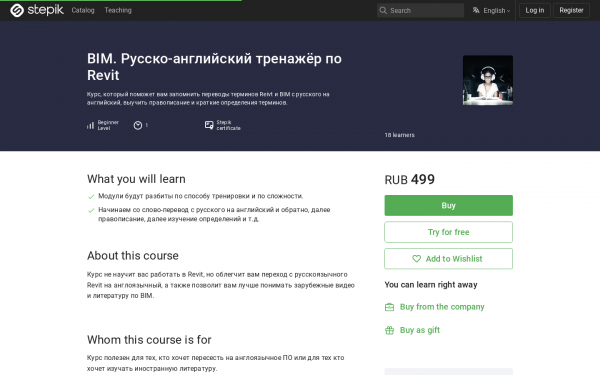
Task: Click the Register button
Action: pos(571,10)
